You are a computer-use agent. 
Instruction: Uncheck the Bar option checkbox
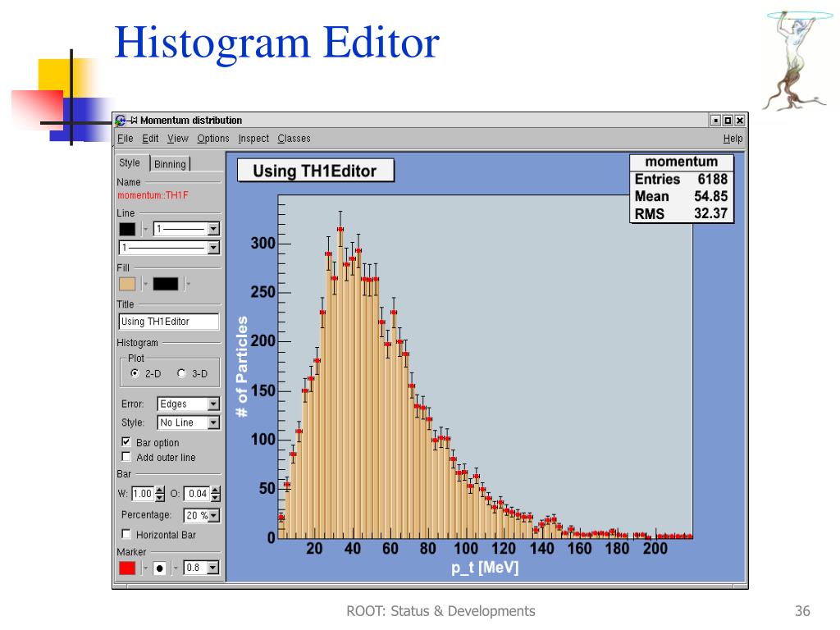tap(126, 442)
